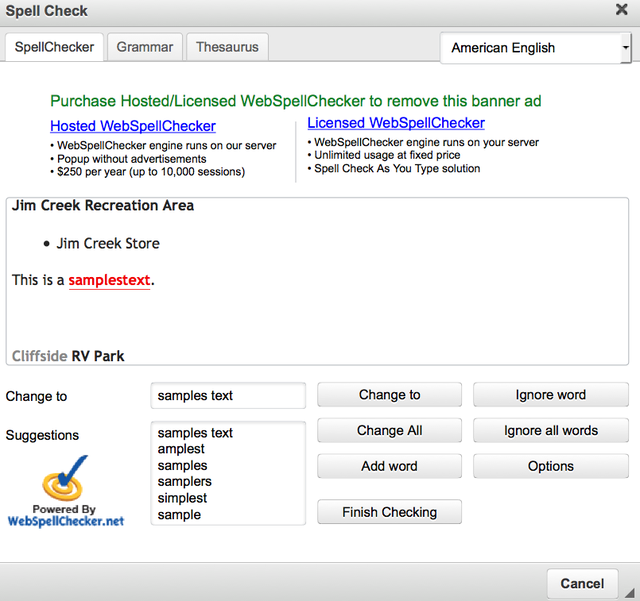Open the Hosted WebSpellChecker link
Screen dimensions: 640x601
tap(132, 126)
